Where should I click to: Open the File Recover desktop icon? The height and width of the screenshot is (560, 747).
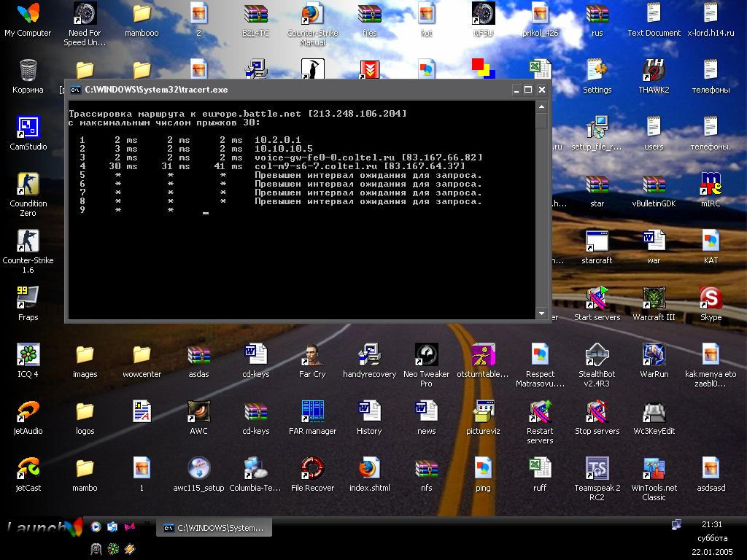[312, 469]
